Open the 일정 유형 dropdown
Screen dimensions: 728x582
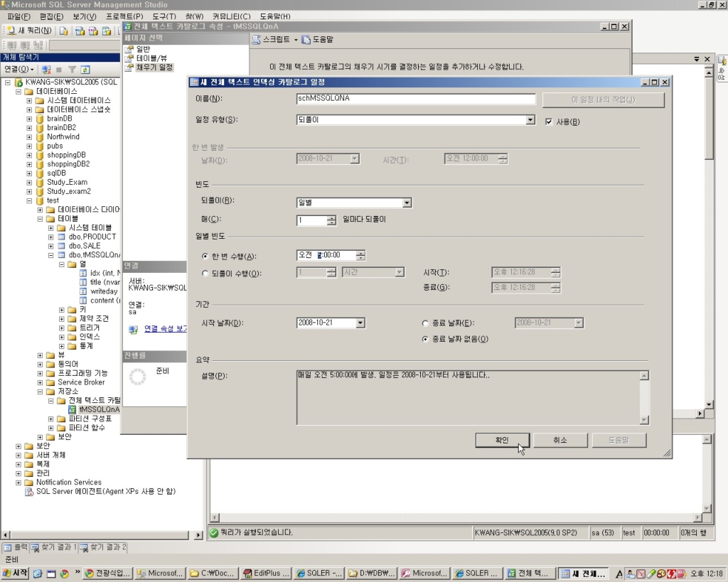(530, 120)
